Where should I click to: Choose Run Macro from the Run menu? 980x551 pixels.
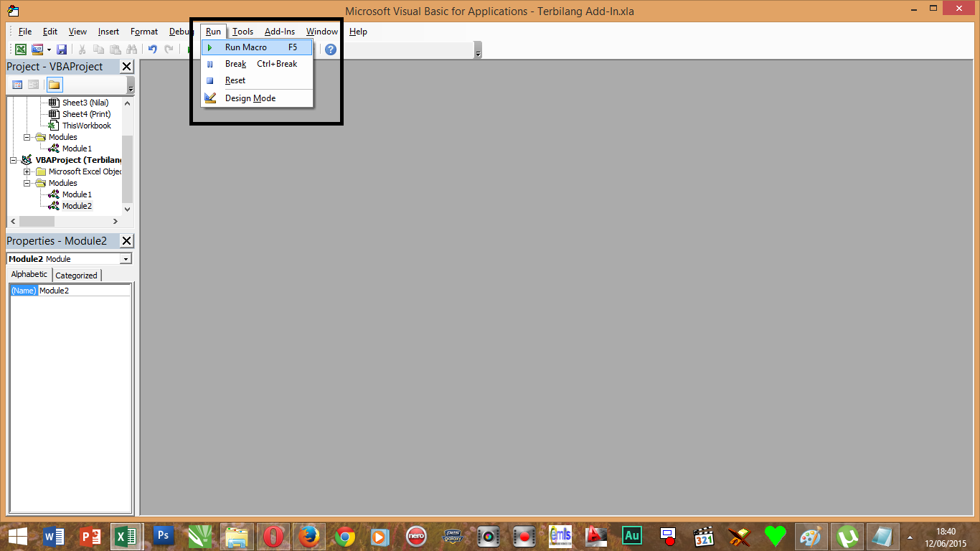[257, 47]
